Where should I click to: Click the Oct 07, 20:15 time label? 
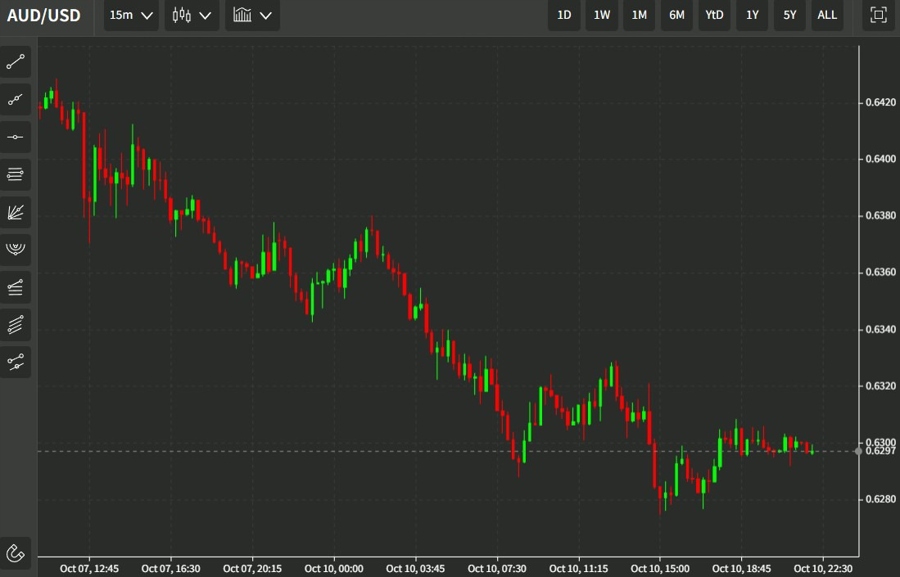pyautogui.click(x=252, y=568)
